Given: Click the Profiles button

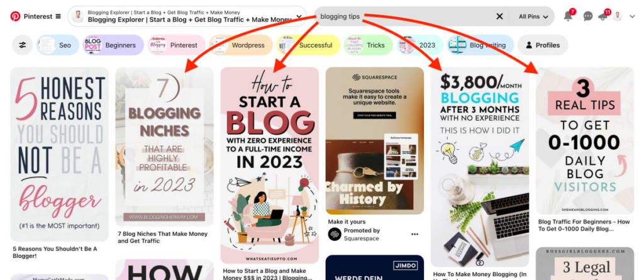Looking at the screenshot, I should coord(543,45).
